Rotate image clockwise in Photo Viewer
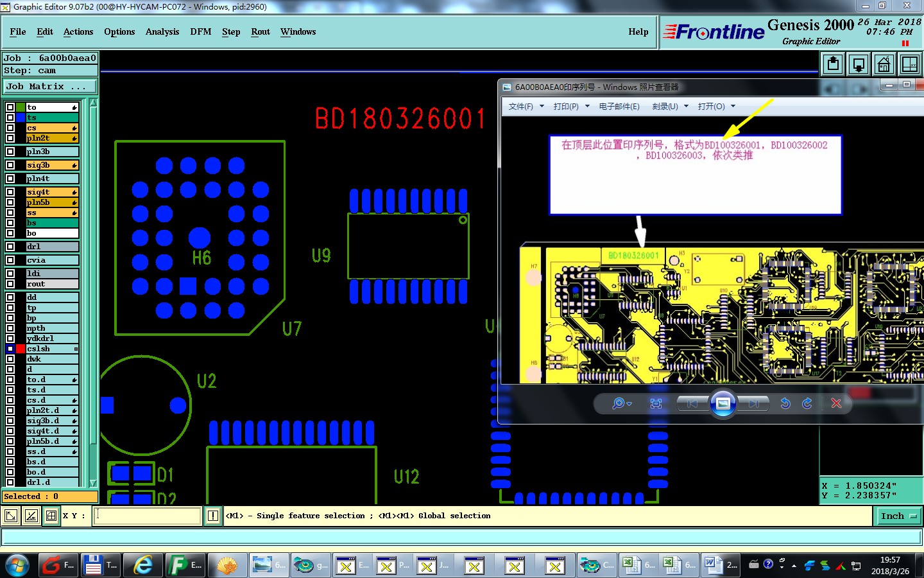This screenshot has width=924, height=578. pyautogui.click(x=807, y=403)
